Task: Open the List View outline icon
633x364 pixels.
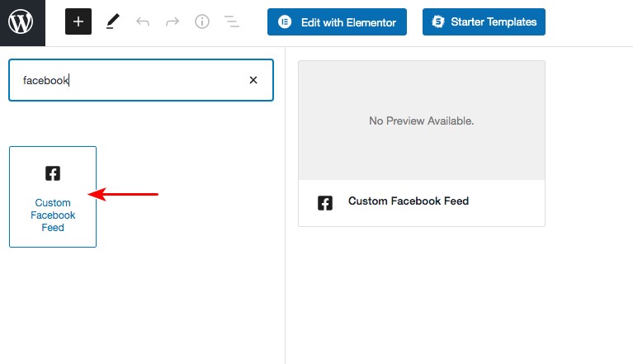Action: (232, 21)
